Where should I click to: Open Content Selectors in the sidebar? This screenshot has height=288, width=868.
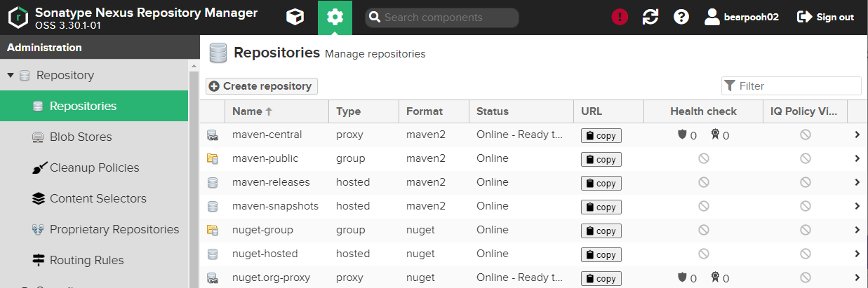(x=94, y=198)
